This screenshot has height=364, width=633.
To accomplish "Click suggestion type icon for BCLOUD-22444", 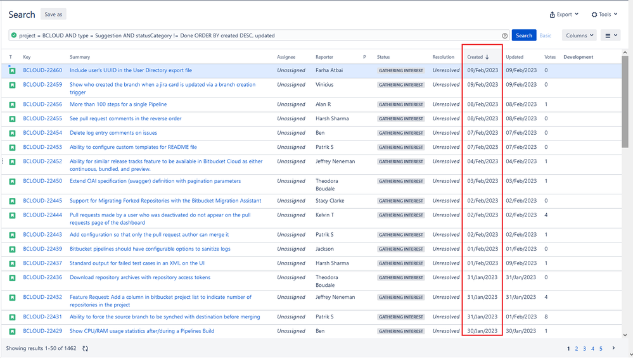I will coord(12,215).
